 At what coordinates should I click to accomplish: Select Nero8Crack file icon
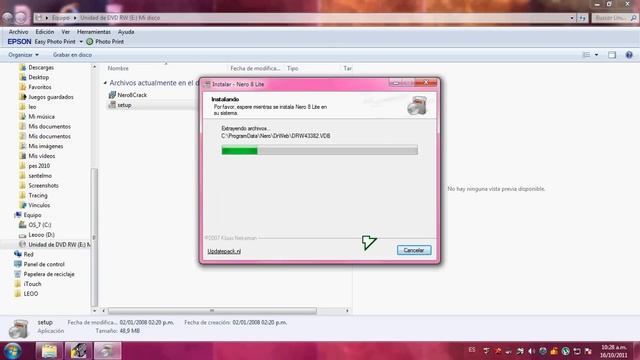tap(112, 95)
